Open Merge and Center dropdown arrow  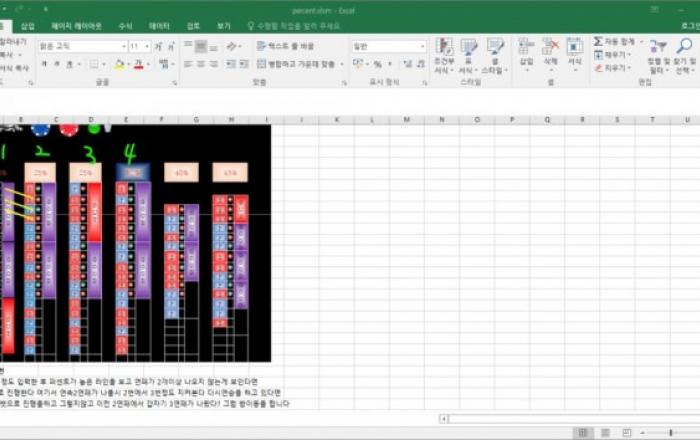[342, 65]
